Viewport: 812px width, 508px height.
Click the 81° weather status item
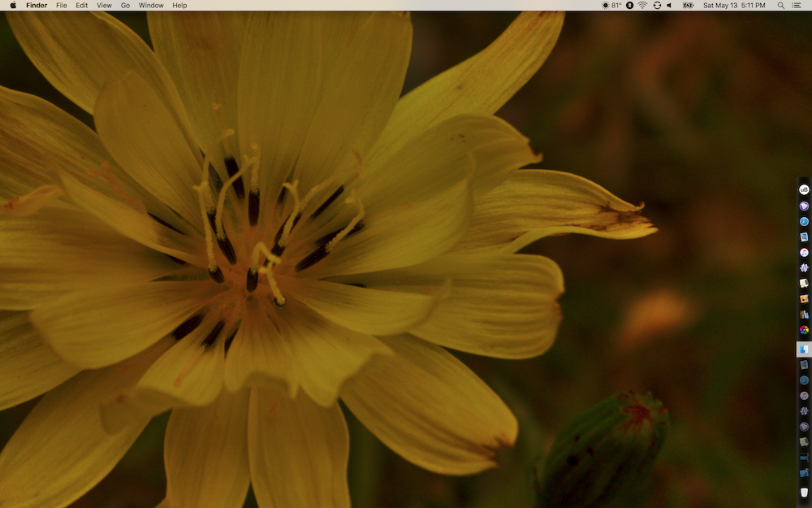611,5
